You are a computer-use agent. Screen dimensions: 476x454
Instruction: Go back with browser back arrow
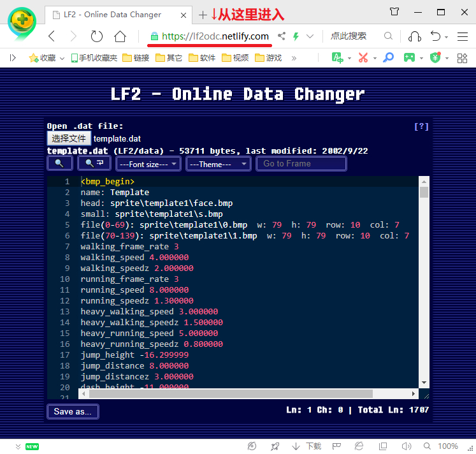(x=52, y=36)
